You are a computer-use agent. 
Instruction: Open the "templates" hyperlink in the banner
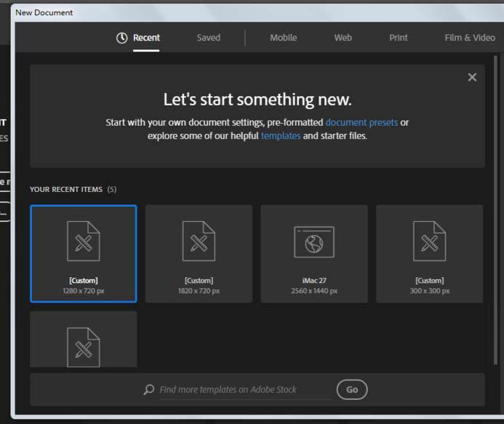point(281,136)
